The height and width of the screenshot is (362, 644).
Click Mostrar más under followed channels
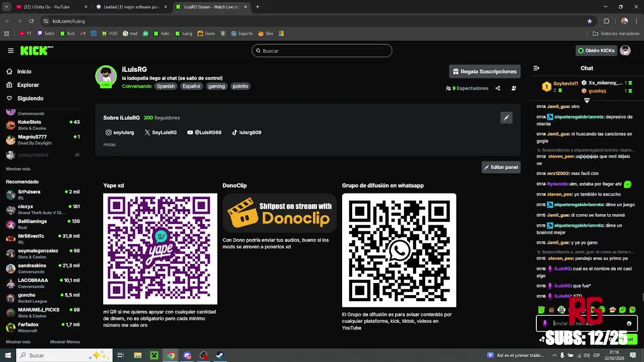click(x=18, y=169)
